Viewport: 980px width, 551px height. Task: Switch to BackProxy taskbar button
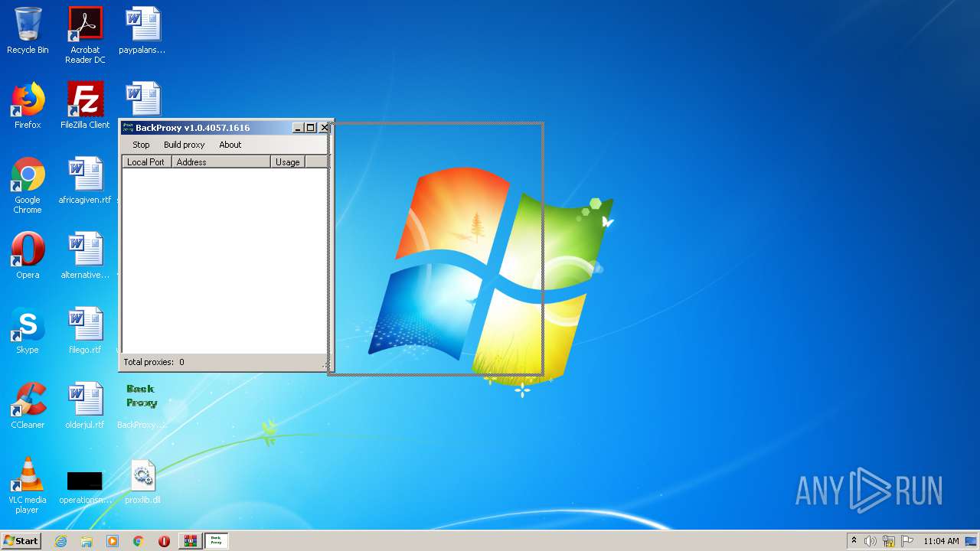(216, 541)
